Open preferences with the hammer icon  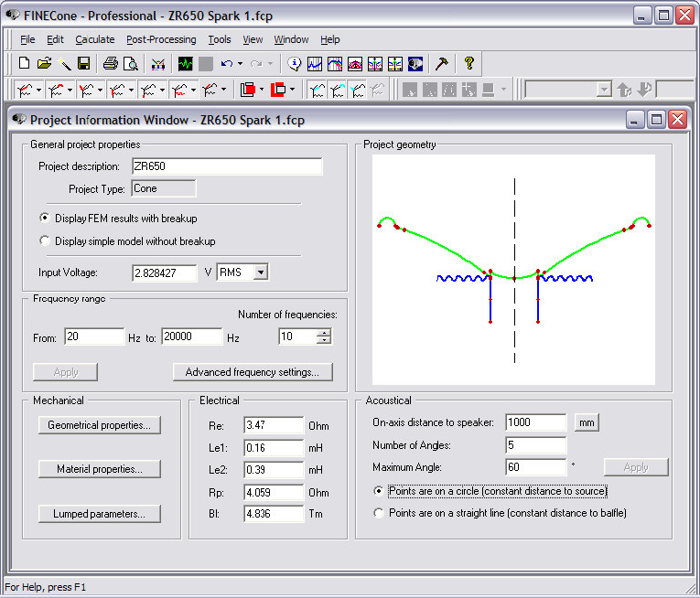pyautogui.click(x=441, y=64)
